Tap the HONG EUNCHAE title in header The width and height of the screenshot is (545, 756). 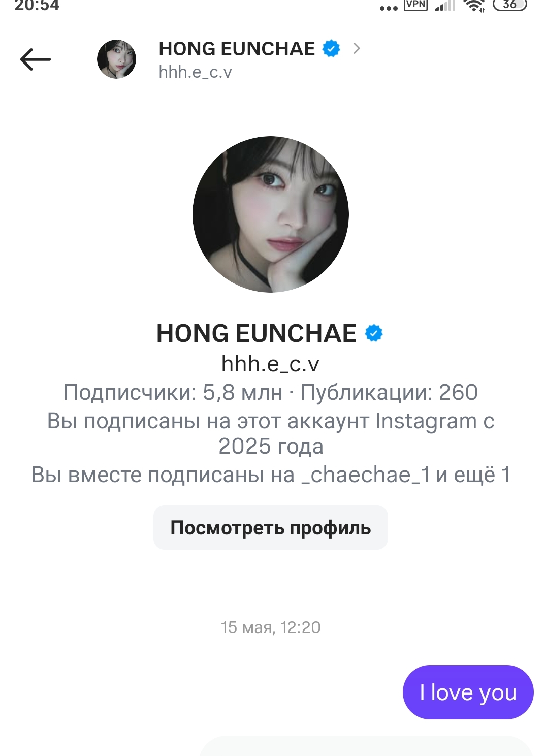(237, 49)
